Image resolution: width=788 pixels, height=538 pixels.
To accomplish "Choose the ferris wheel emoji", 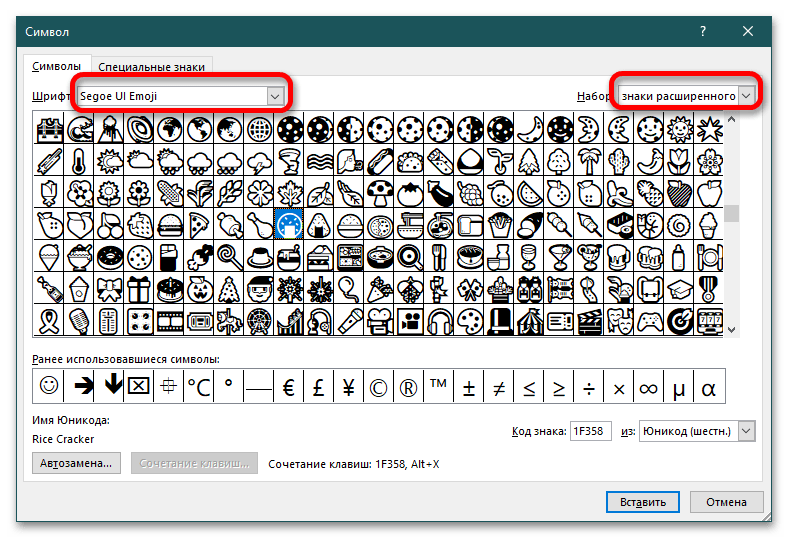I will tap(259, 320).
